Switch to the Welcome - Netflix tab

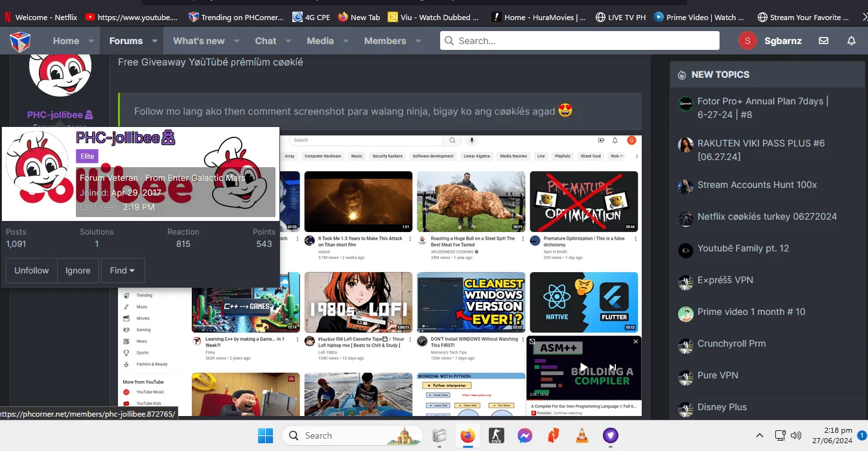click(x=41, y=17)
